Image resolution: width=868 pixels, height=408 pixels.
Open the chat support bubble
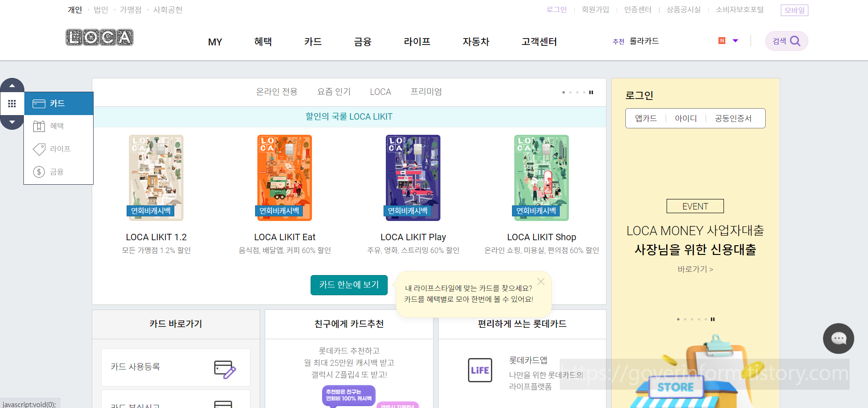click(x=839, y=339)
